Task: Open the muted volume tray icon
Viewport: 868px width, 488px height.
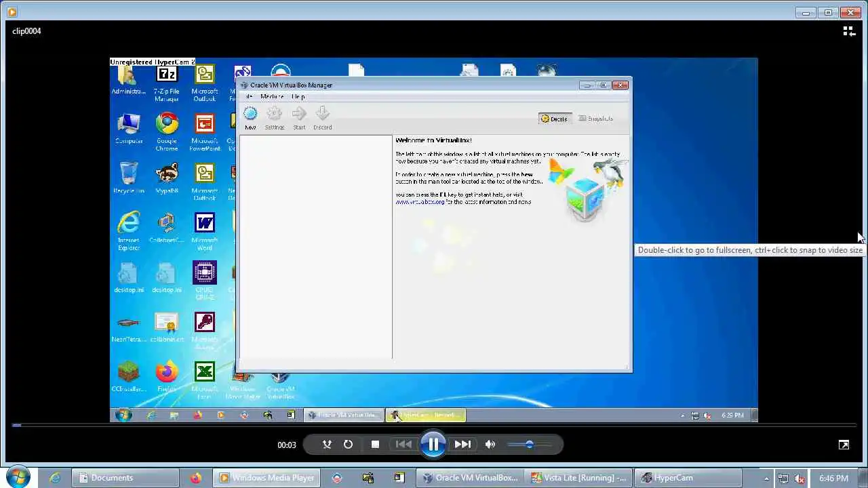Action: (x=799, y=479)
